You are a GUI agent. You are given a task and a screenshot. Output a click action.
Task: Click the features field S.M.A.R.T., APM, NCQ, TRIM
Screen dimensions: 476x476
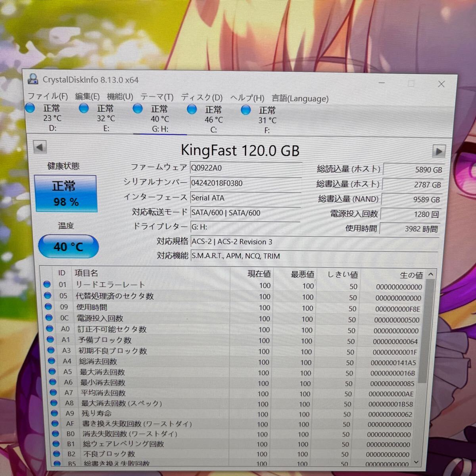315,256
